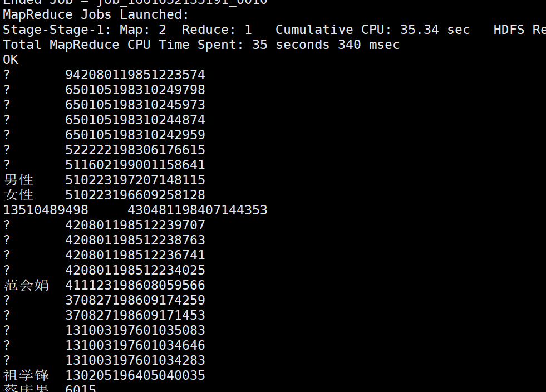
Task: Select the value 420801198512234025
Action: (x=135, y=270)
